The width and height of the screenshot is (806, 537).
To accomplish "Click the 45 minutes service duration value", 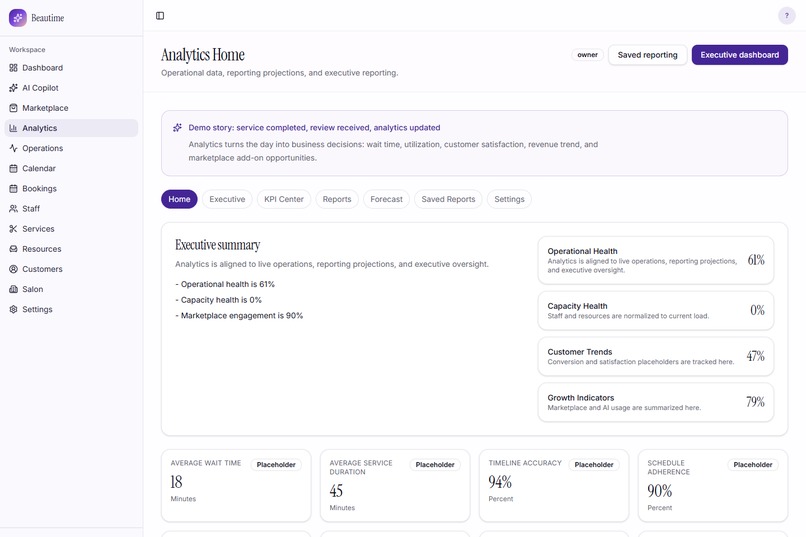I will pos(336,491).
